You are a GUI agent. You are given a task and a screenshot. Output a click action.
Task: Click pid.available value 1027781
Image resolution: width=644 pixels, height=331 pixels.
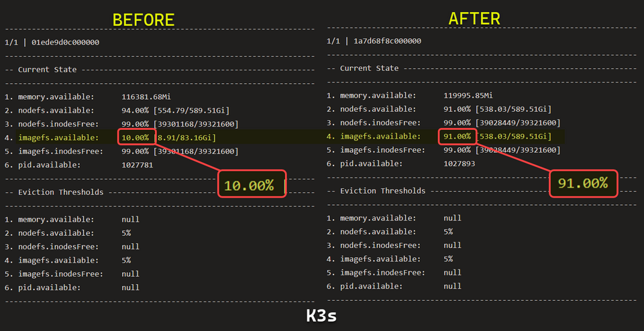[x=137, y=165]
